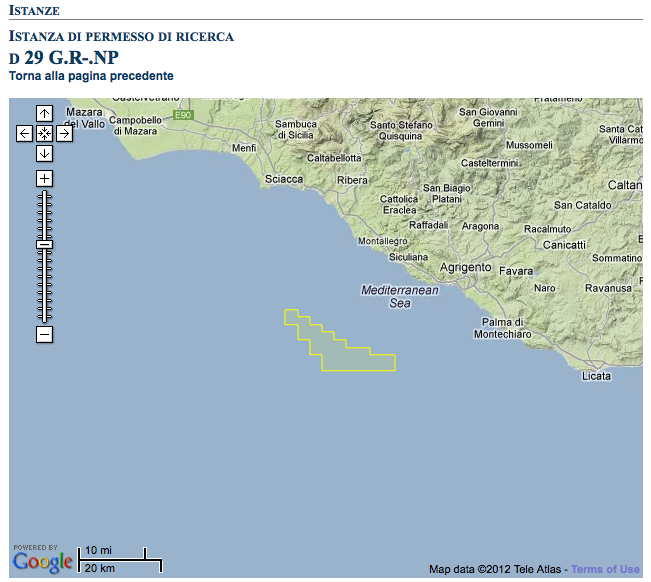The image size is (651, 582).
Task: Zoom out with the minus button
Action: pos(44,335)
